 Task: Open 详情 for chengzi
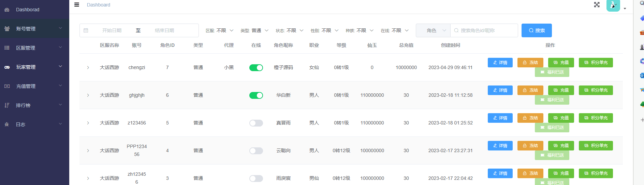500,63
